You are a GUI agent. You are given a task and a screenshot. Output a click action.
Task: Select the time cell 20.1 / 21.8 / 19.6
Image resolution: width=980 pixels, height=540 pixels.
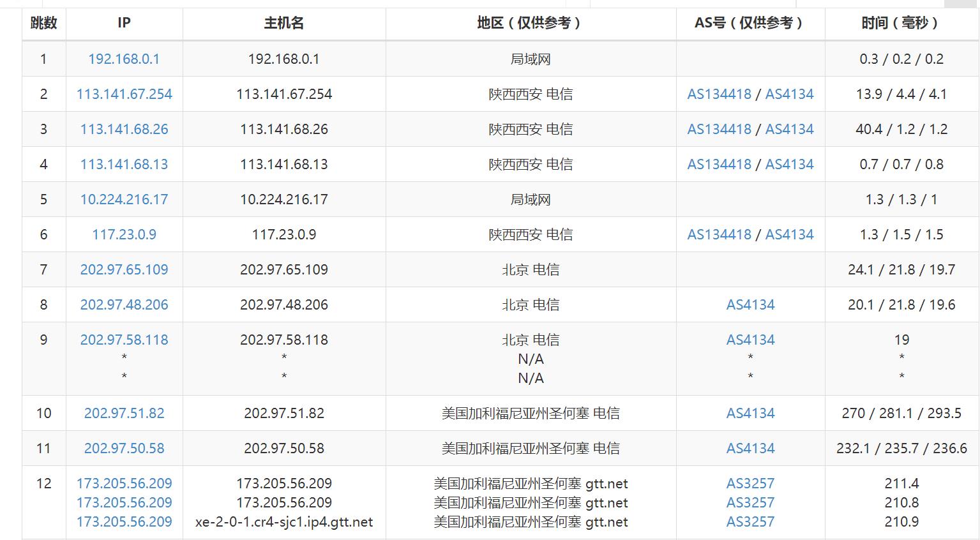[901, 304]
